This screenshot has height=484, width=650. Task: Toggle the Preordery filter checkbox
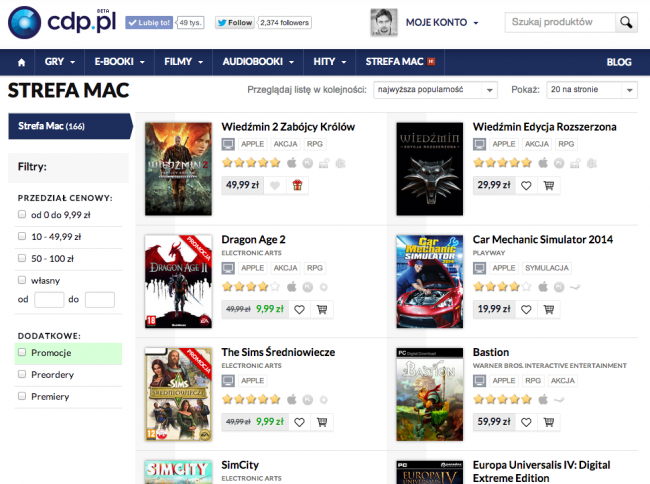coord(22,374)
